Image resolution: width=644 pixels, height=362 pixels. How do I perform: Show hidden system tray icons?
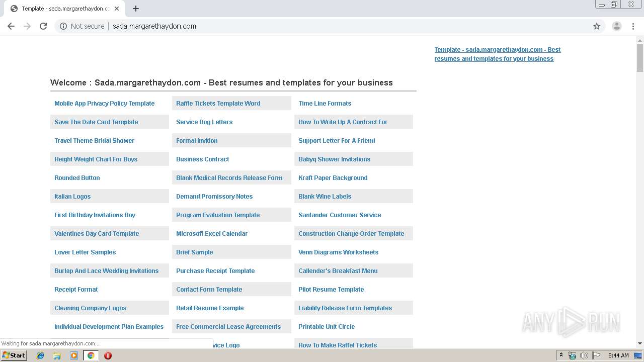(561, 355)
